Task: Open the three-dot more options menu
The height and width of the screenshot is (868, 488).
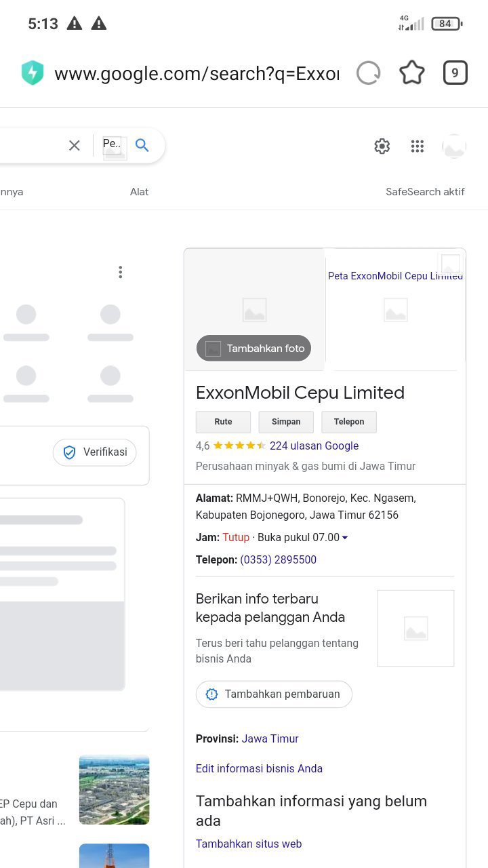Action: (x=120, y=272)
